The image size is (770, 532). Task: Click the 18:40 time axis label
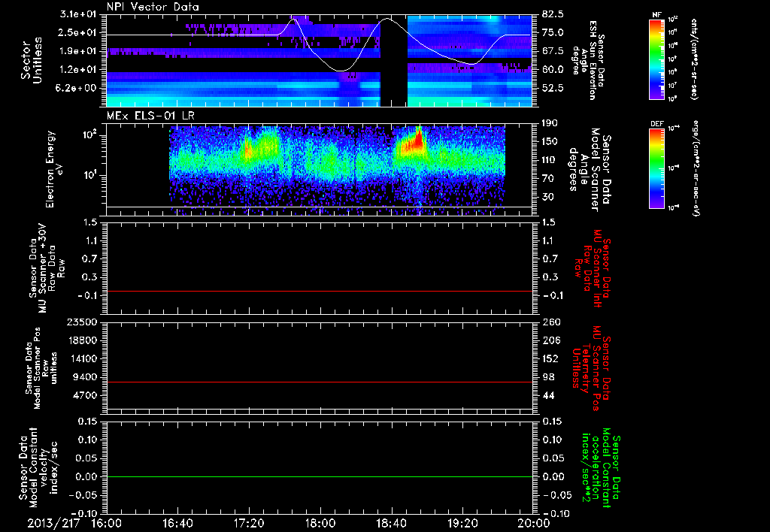[391, 523]
